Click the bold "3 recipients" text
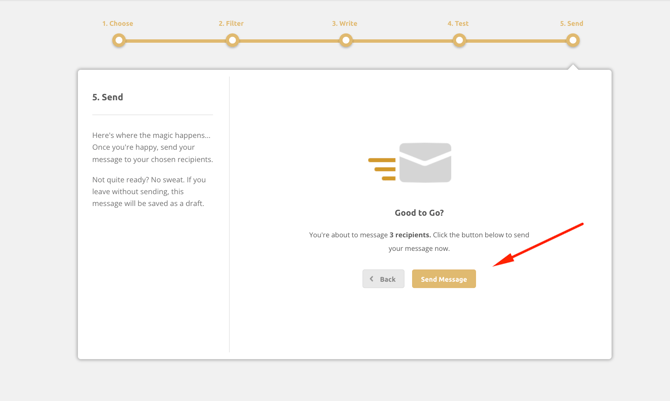This screenshot has height=401, width=670. [x=410, y=235]
